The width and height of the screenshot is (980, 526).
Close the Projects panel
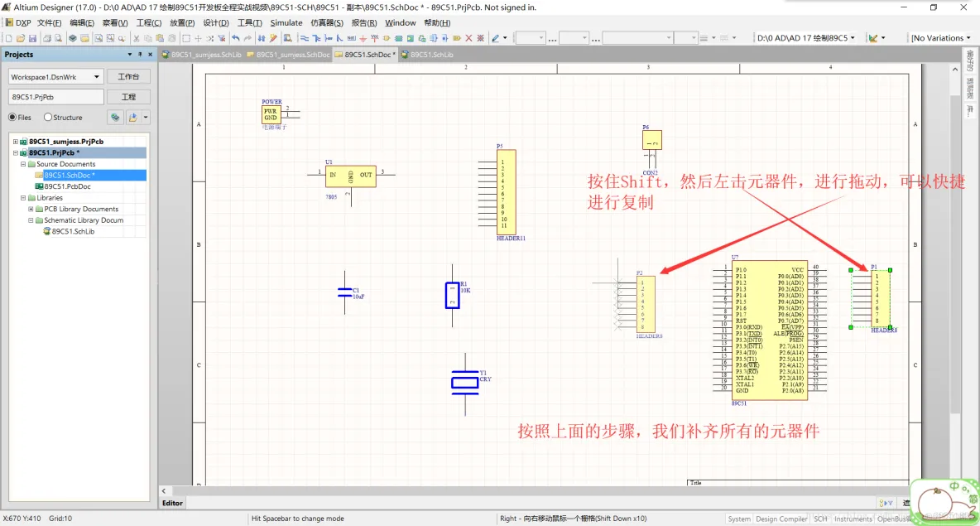[x=150, y=55]
